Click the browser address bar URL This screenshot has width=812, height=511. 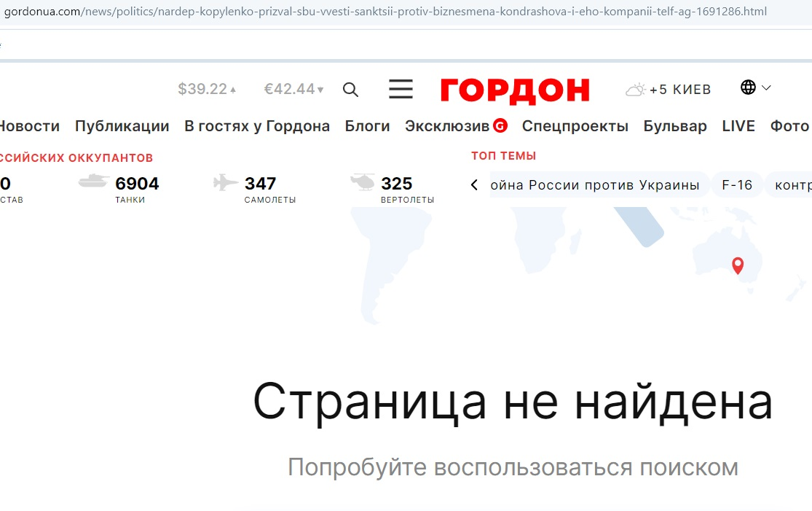(x=386, y=12)
